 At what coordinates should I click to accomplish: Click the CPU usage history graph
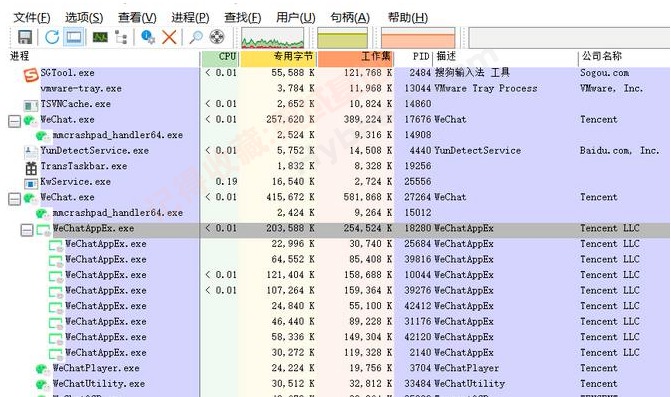point(273,38)
